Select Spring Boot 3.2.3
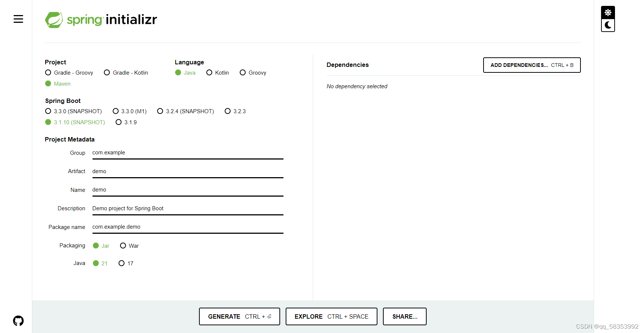644x333 pixels. pyautogui.click(x=235, y=111)
